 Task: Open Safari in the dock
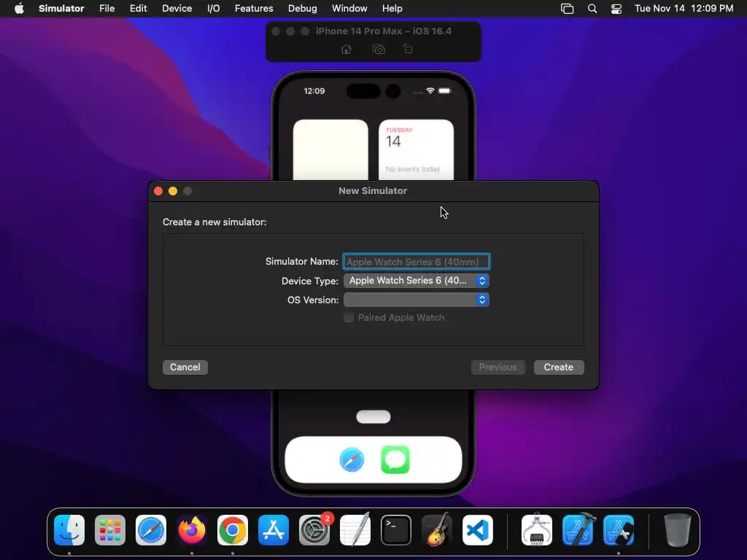pos(151,530)
